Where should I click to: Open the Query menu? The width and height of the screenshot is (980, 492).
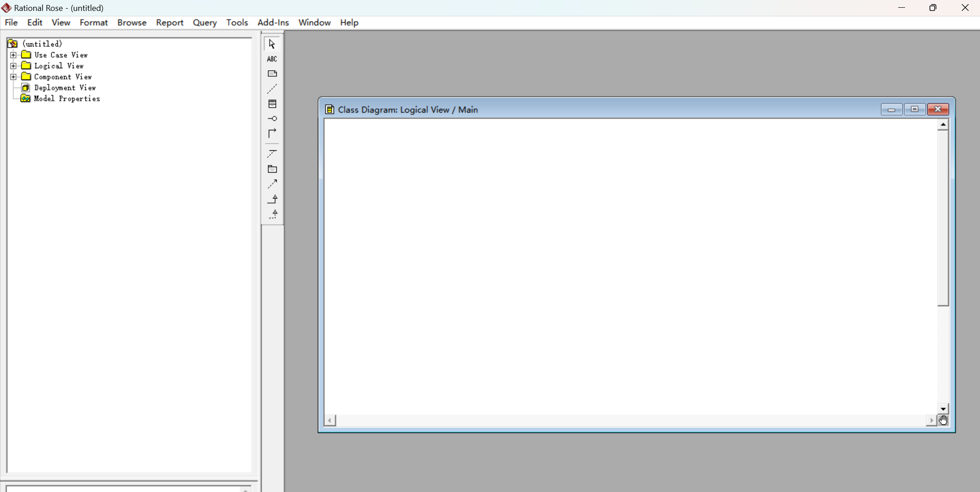(x=205, y=22)
